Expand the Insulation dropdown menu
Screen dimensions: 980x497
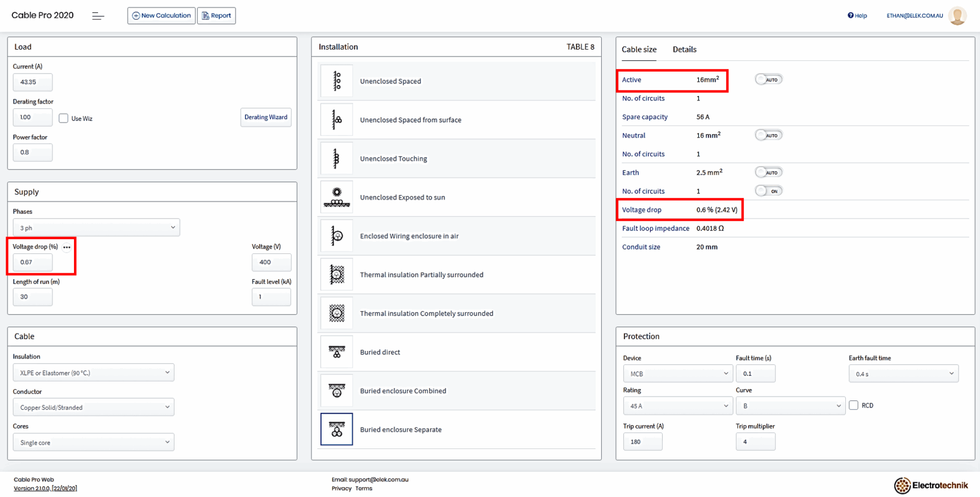click(x=93, y=372)
